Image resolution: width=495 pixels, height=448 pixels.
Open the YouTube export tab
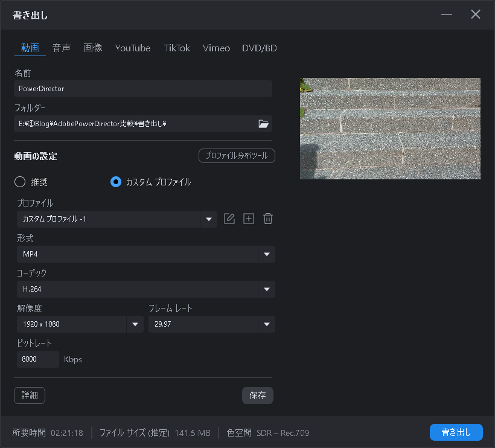[x=132, y=48]
